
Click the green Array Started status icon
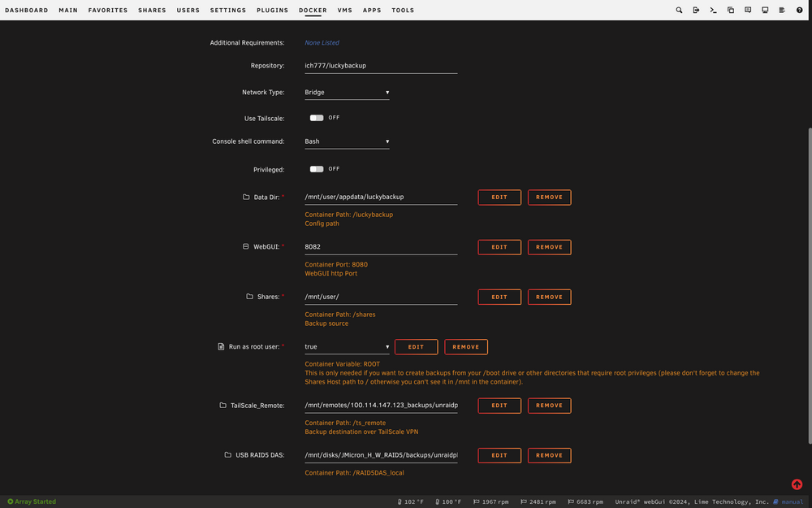pos(11,501)
